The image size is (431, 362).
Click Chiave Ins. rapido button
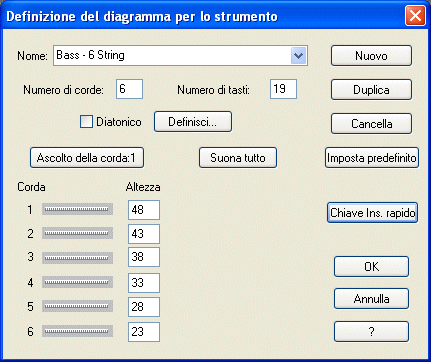(x=372, y=213)
